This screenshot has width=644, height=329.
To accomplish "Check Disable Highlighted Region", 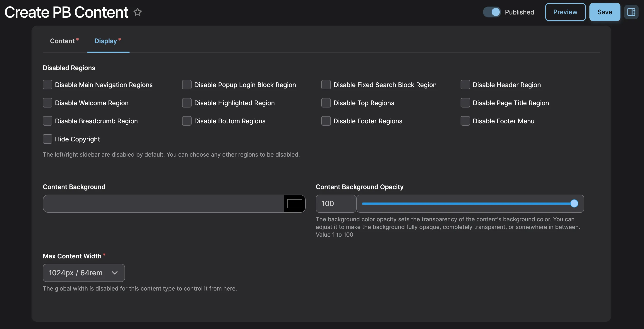I will coord(187,103).
